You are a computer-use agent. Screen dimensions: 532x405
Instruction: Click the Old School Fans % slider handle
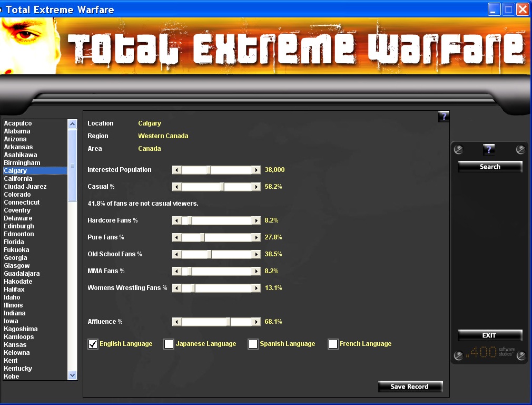click(209, 254)
